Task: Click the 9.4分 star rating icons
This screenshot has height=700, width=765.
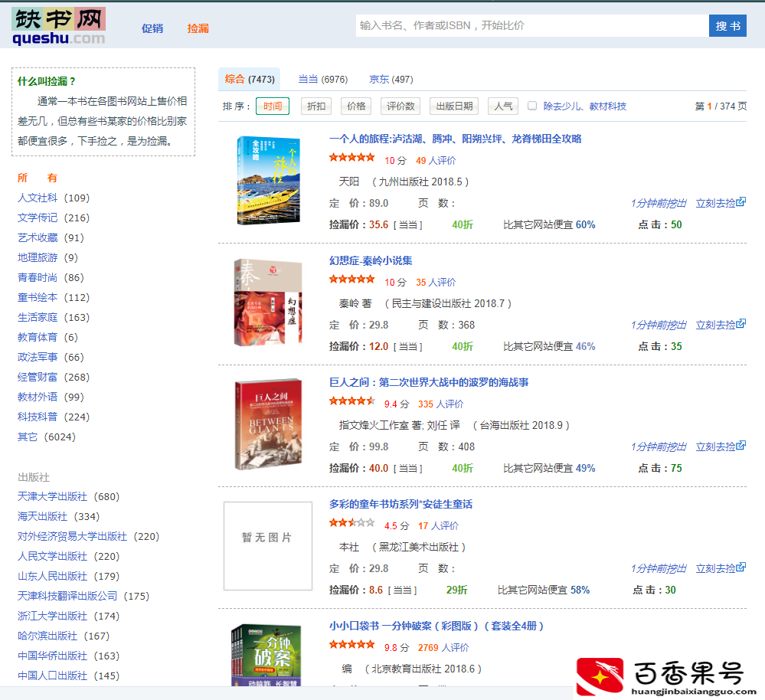Action: coord(351,401)
